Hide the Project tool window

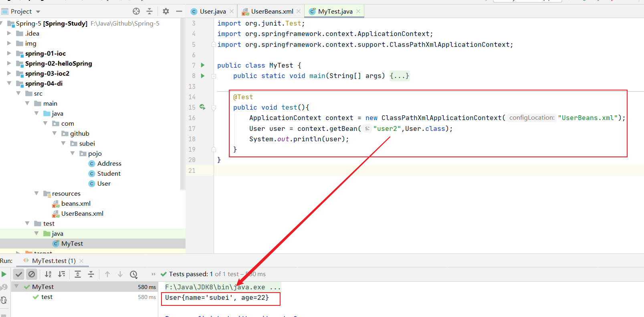pyautogui.click(x=179, y=11)
